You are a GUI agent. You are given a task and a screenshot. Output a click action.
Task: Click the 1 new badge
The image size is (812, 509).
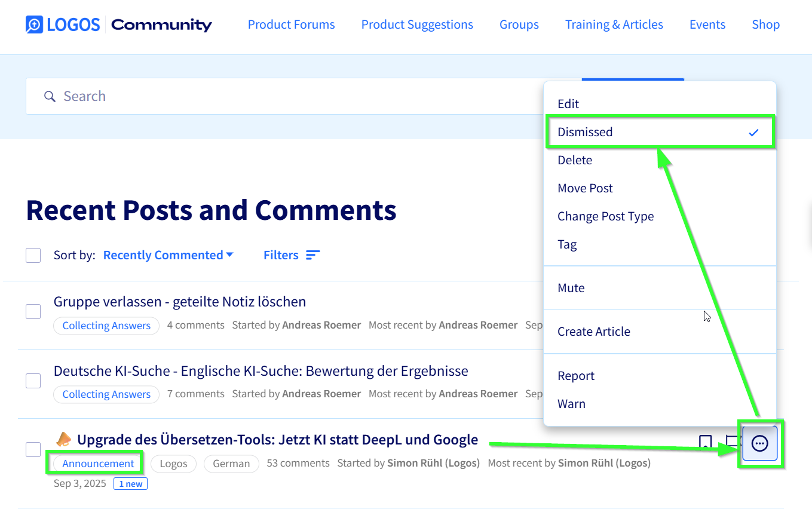(130, 484)
